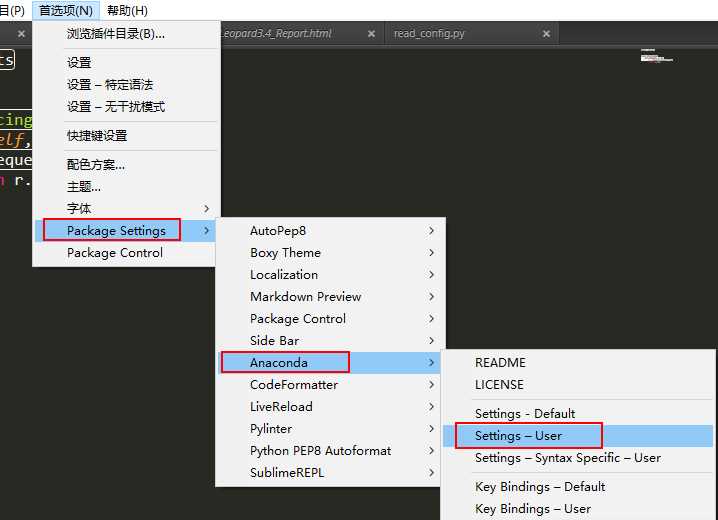Choose 主题... menu entry
Screen dimensions: 718x520
coord(125,187)
